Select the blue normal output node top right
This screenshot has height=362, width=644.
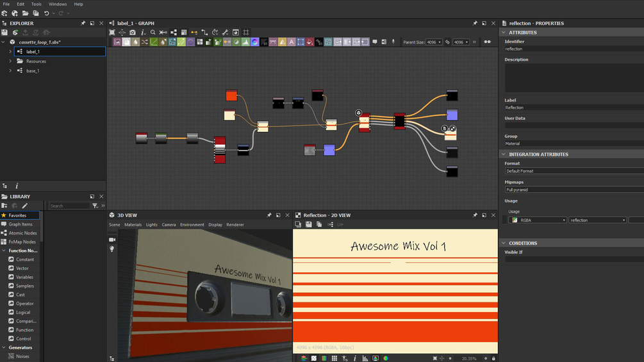point(452,115)
